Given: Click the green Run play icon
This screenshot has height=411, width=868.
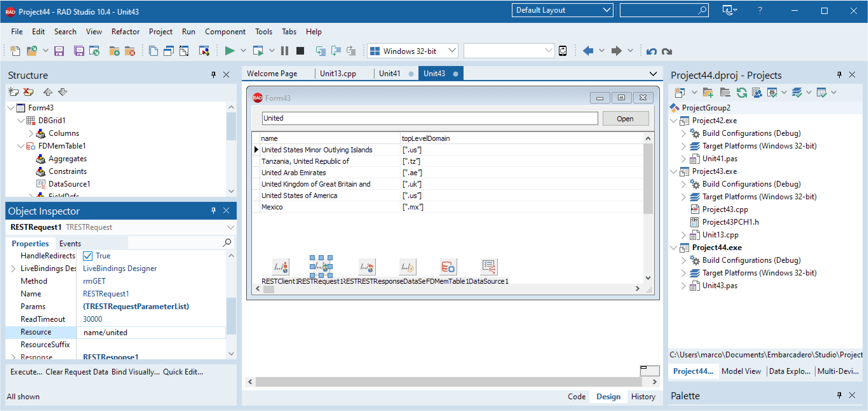Looking at the screenshot, I should [229, 51].
